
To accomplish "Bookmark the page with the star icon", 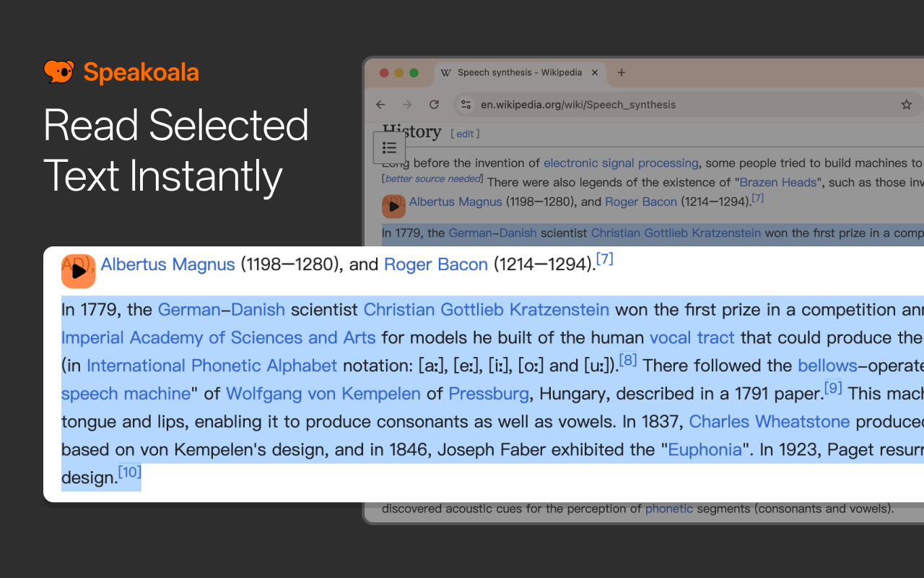I will (906, 104).
